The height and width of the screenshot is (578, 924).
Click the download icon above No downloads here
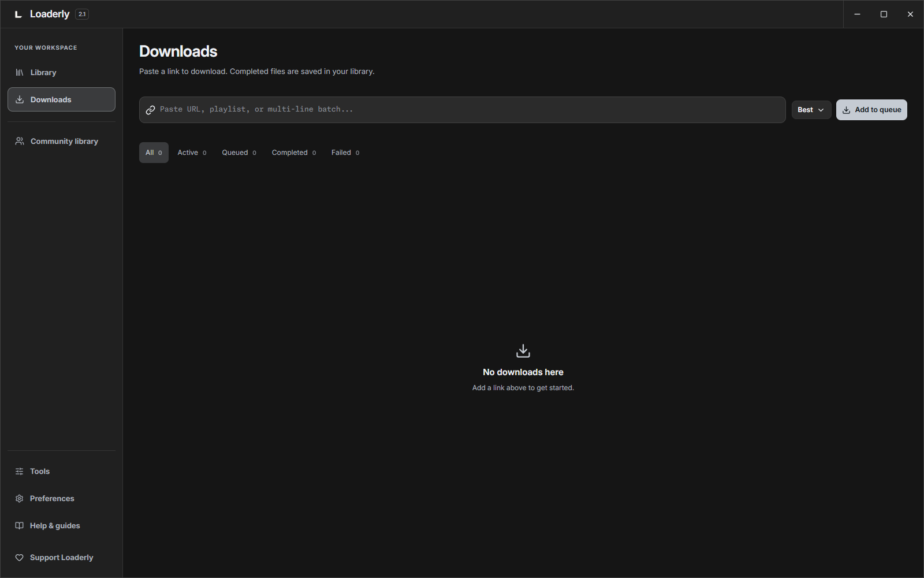point(523,351)
